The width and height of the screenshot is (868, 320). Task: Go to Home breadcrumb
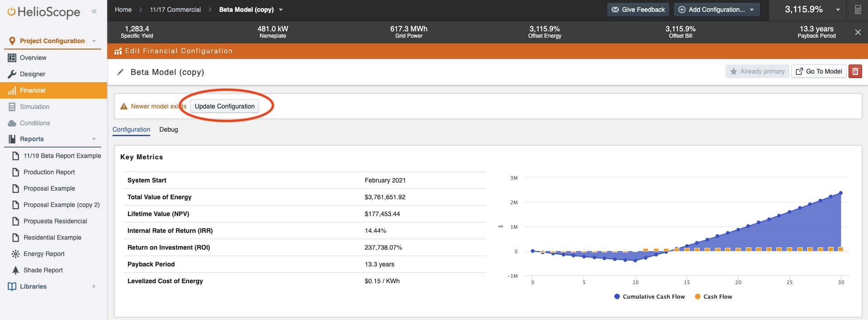[123, 10]
